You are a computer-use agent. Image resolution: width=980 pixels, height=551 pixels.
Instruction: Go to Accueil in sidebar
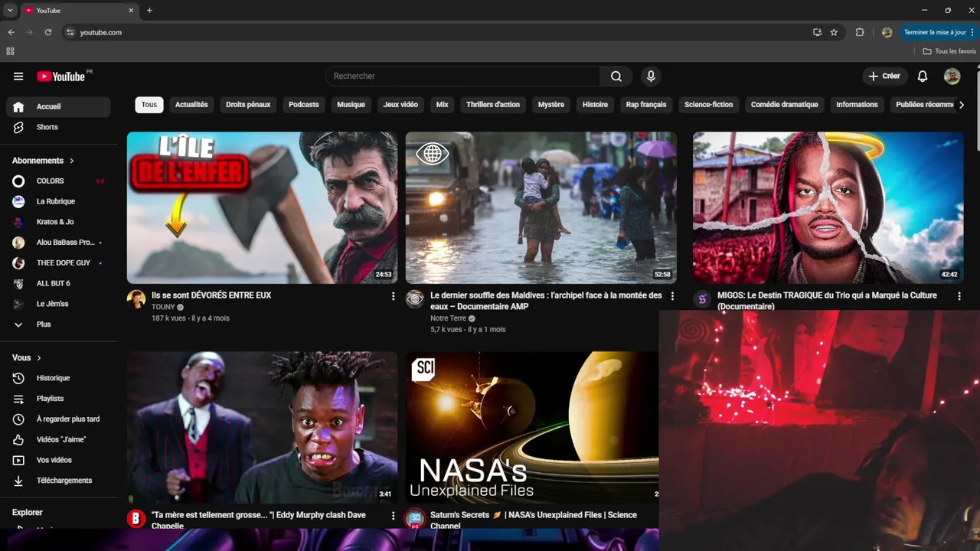(x=58, y=106)
